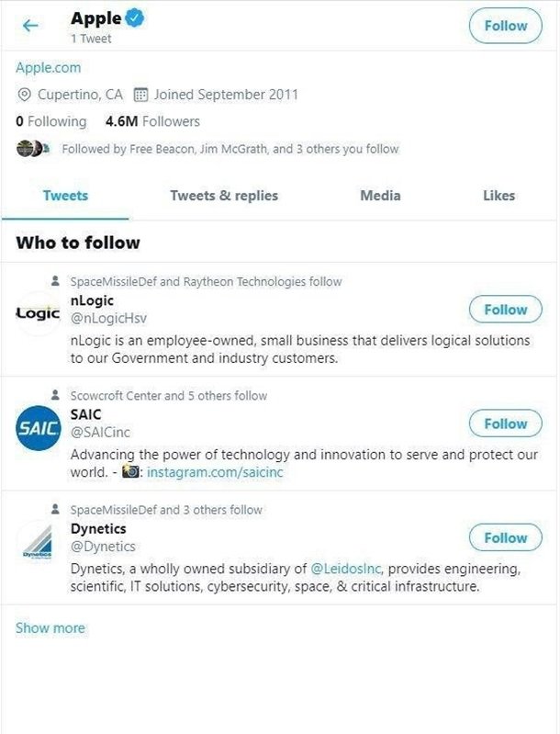The image size is (560, 734).
Task: Click the back arrow icon
Action: [x=30, y=26]
